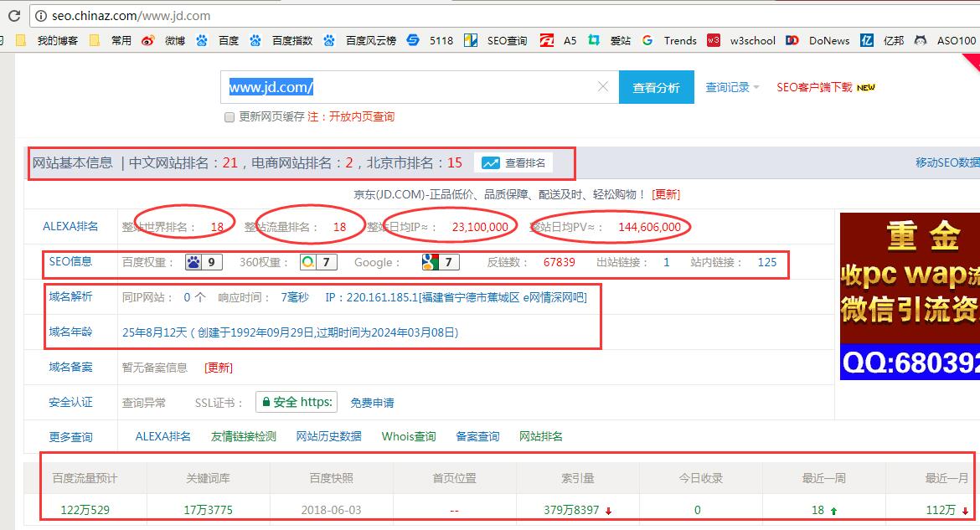Open the 移动SEO数据 link

tap(948, 162)
